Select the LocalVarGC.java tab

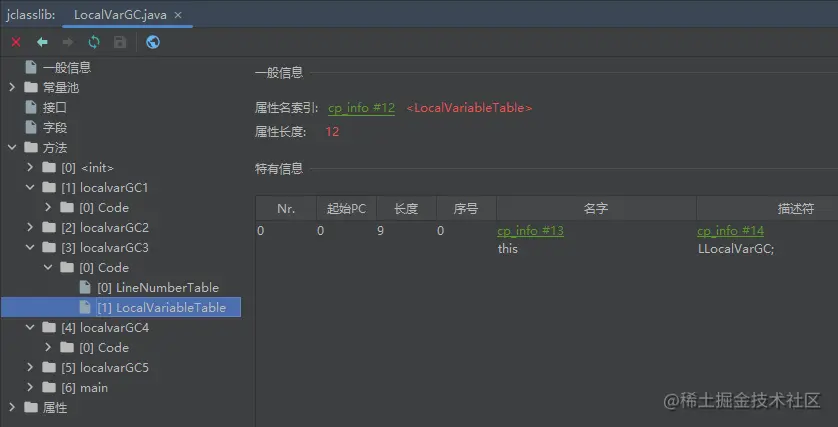pos(127,14)
